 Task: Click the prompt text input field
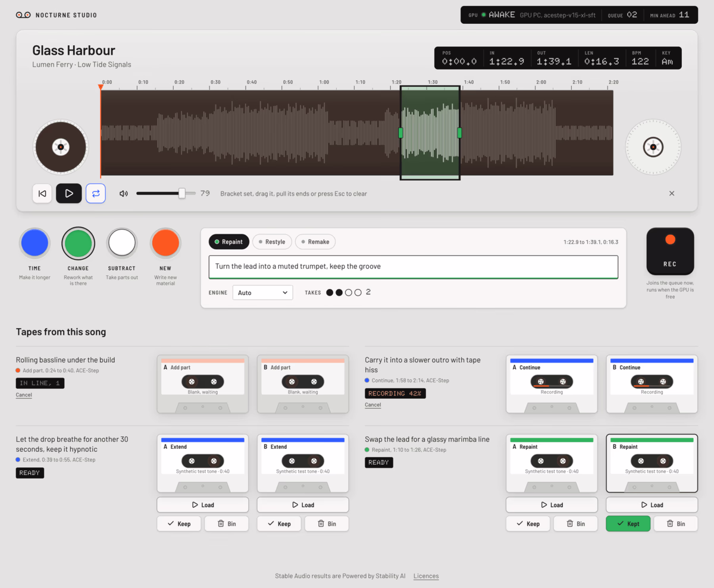click(x=413, y=266)
